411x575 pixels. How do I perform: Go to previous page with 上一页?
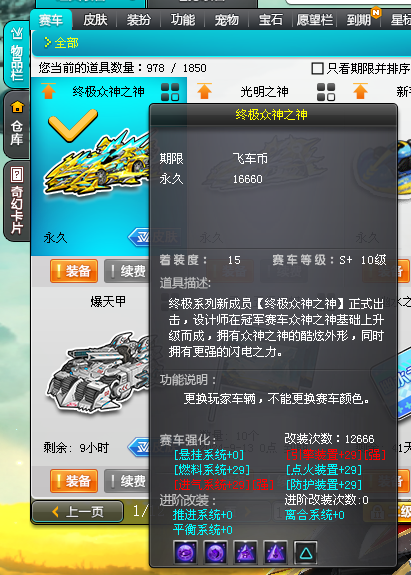click(x=78, y=511)
